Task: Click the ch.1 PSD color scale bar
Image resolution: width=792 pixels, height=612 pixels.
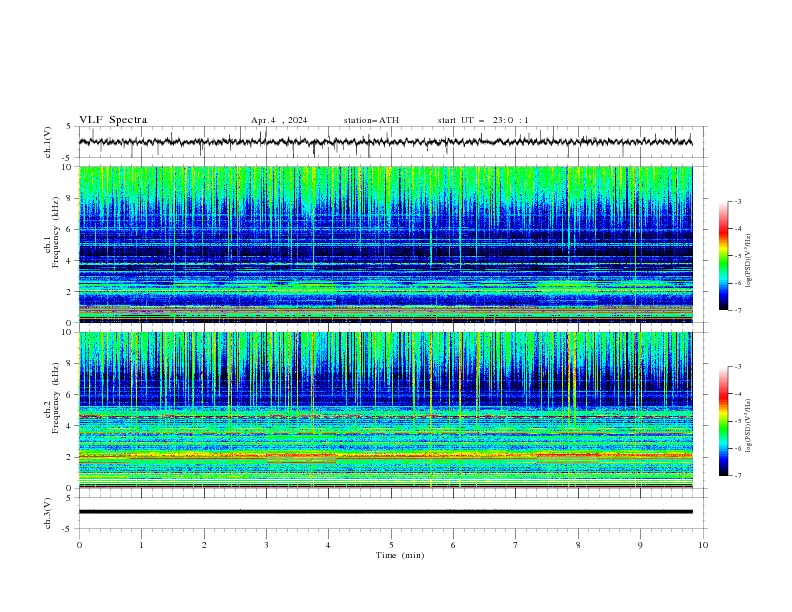Action: [723, 256]
